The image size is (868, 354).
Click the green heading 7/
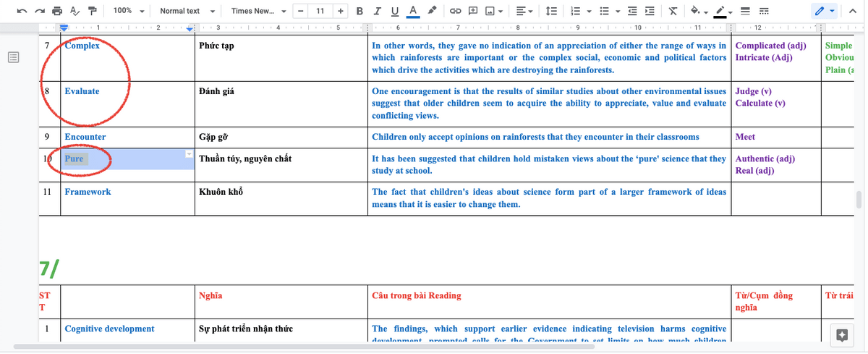point(49,268)
